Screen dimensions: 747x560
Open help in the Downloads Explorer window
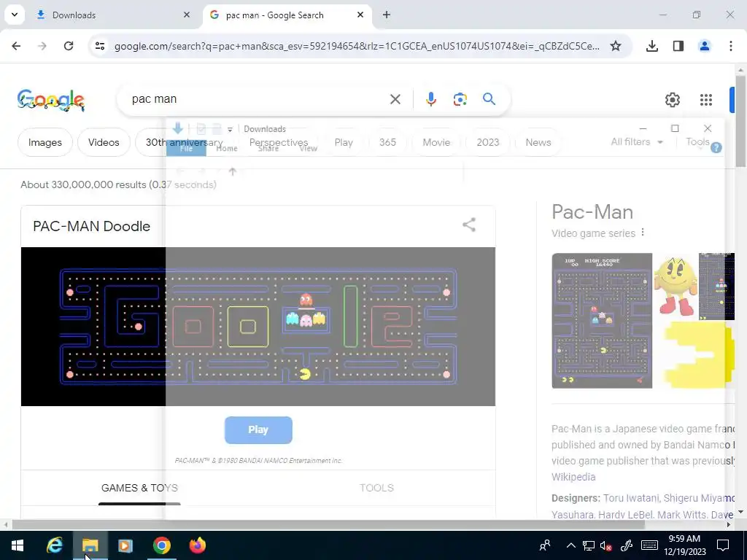(716, 147)
